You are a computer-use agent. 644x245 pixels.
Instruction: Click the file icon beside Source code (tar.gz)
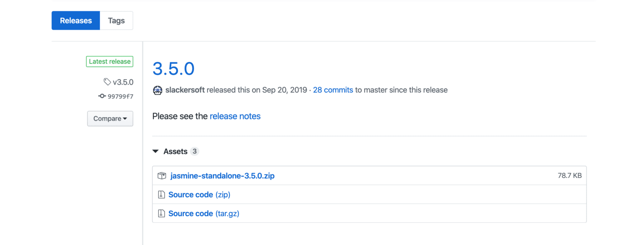pos(161,213)
